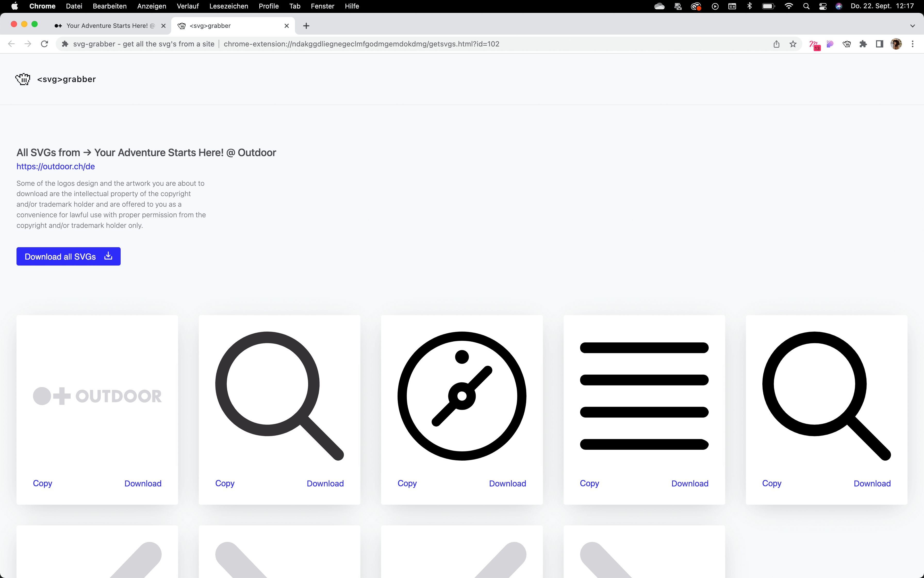Click the Bluetooth menu bar icon
Image resolution: width=924 pixels, height=578 pixels.
tap(749, 6)
